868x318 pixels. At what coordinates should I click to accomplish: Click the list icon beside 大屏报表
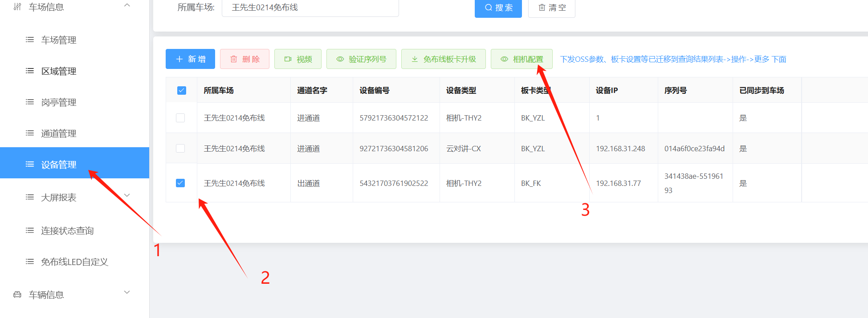pyautogui.click(x=30, y=197)
